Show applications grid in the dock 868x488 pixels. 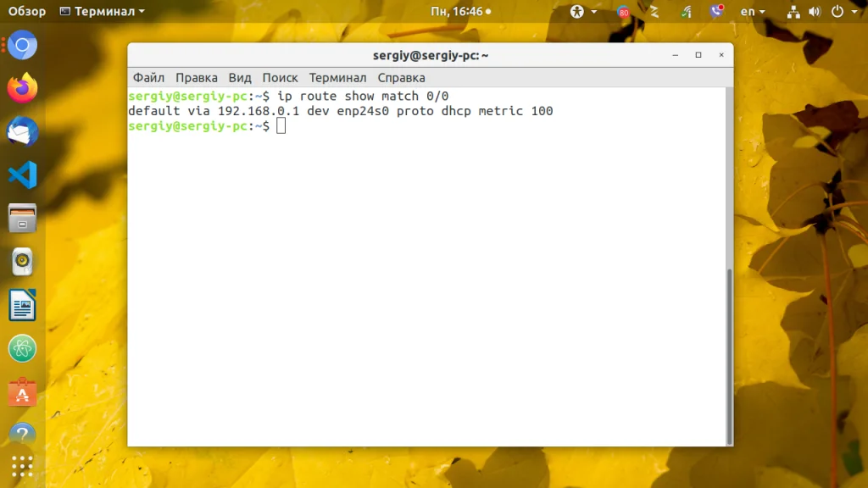point(22,466)
